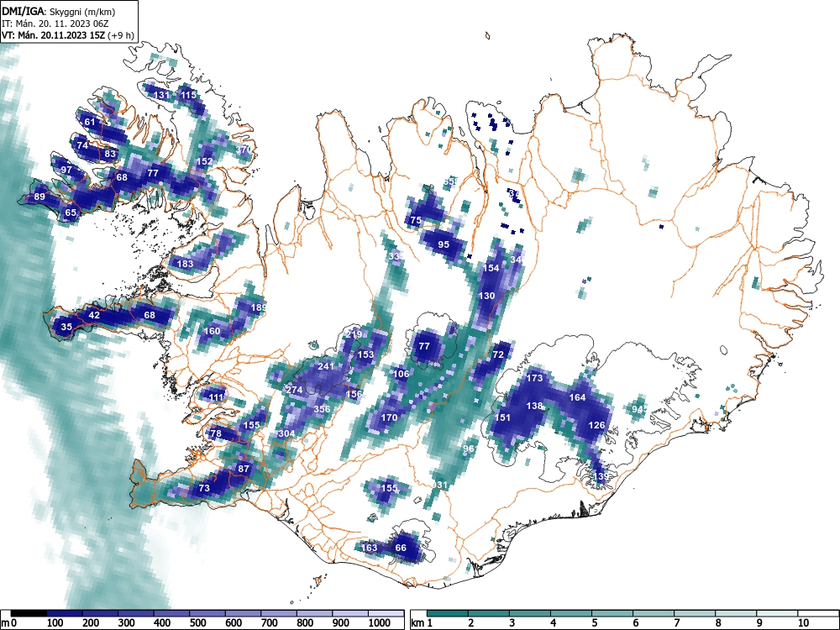Click the 95 visibility label in the north

[444, 244]
